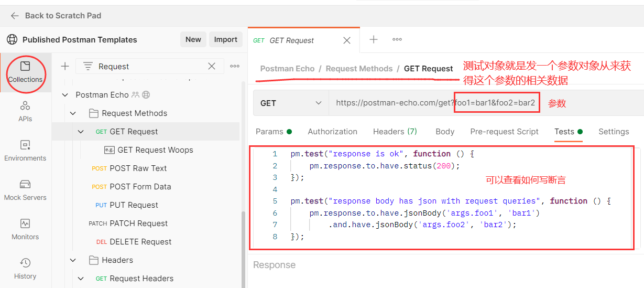Click the Import button
The image size is (644, 288).
coord(226,39)
